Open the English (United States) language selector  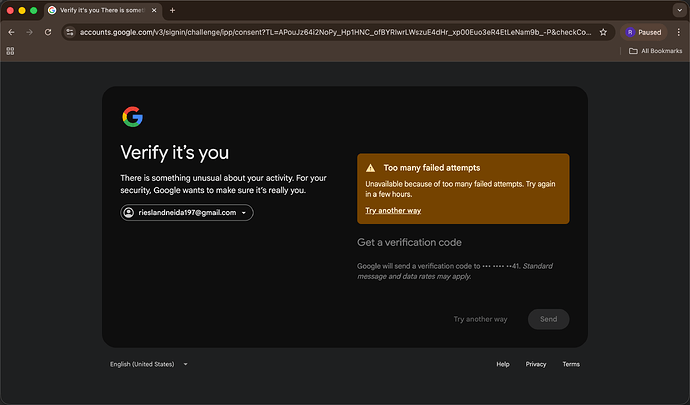click(149, 364)
